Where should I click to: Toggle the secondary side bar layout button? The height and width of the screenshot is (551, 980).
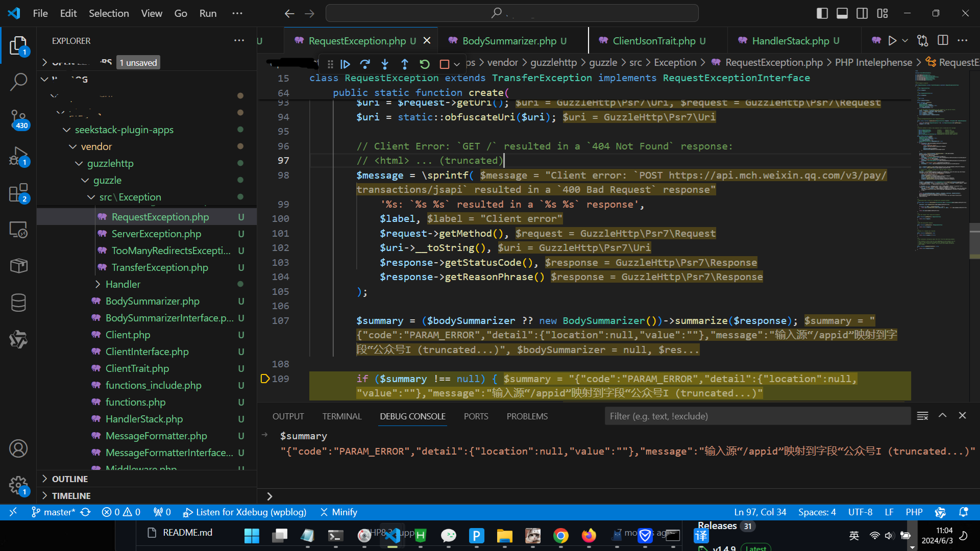[862, 13]
